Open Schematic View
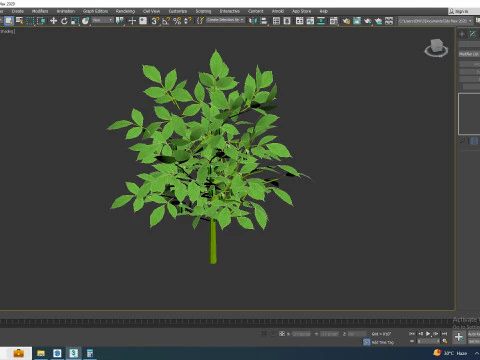Viewport: 480px width, 360px height. point(321,21)
